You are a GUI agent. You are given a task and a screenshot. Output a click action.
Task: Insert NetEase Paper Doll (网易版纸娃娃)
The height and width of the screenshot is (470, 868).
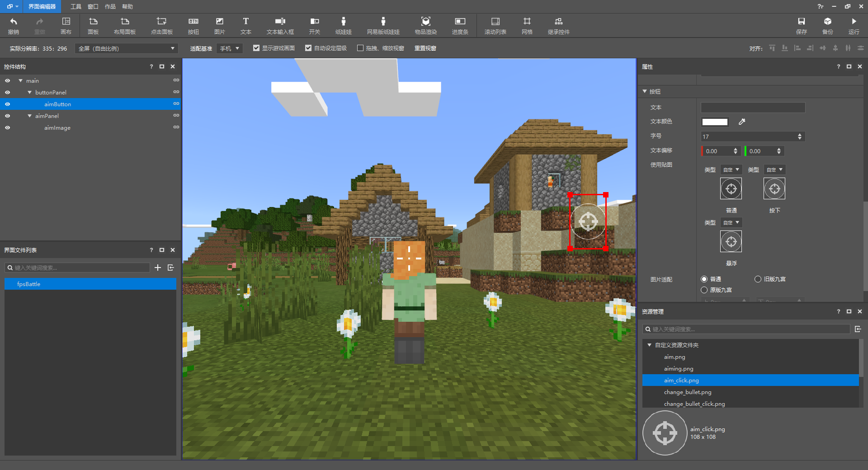point(383,26)
